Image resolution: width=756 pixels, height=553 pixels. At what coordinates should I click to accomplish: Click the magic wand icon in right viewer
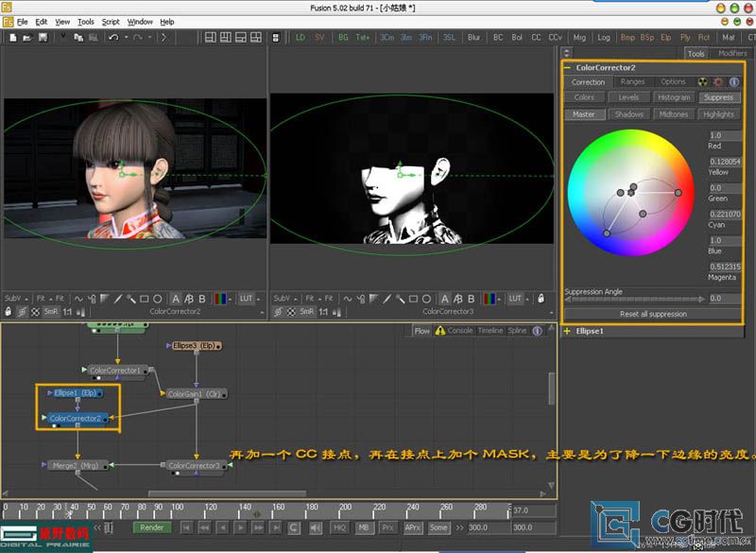coord(400,299)
